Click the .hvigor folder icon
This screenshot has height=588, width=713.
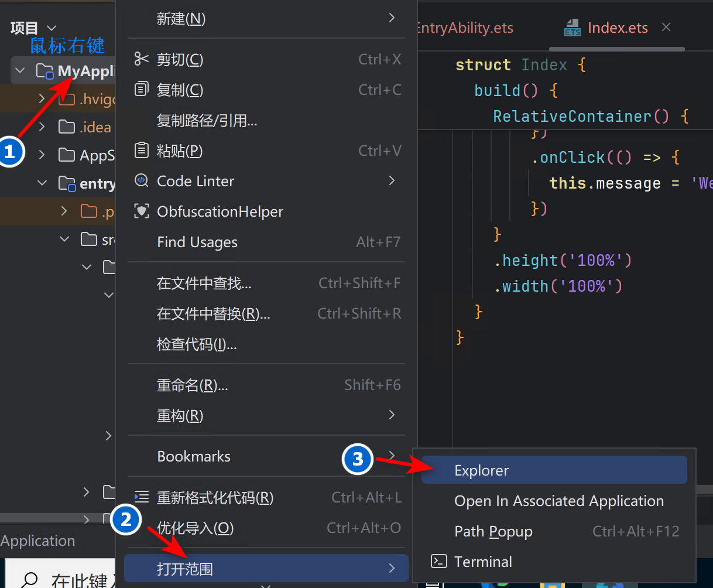[x=67, y=99]
